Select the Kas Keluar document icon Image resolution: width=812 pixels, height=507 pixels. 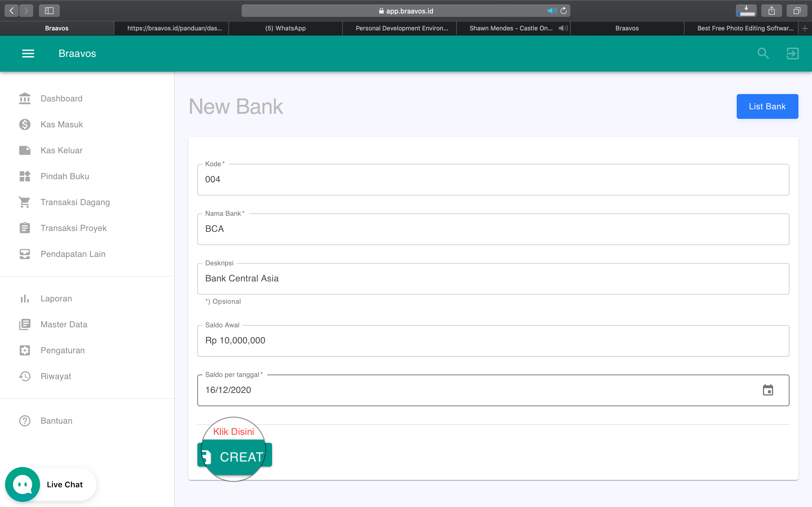[25, 150]
